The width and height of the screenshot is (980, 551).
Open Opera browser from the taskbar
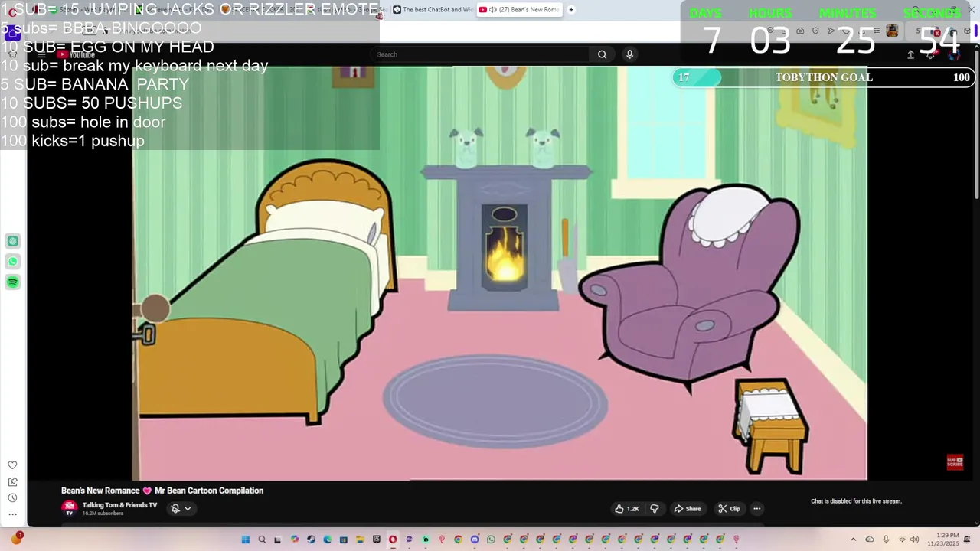(393, 540)
